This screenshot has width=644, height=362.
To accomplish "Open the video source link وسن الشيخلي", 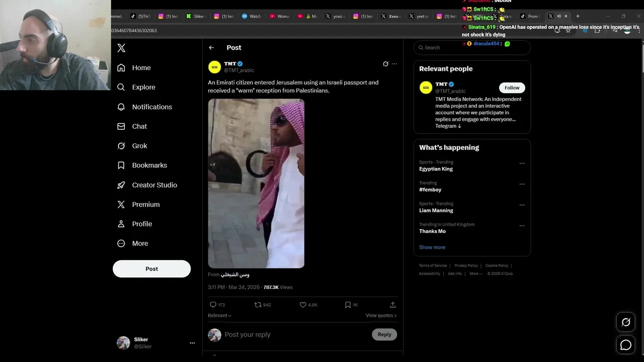I will (x=235, y=275).
